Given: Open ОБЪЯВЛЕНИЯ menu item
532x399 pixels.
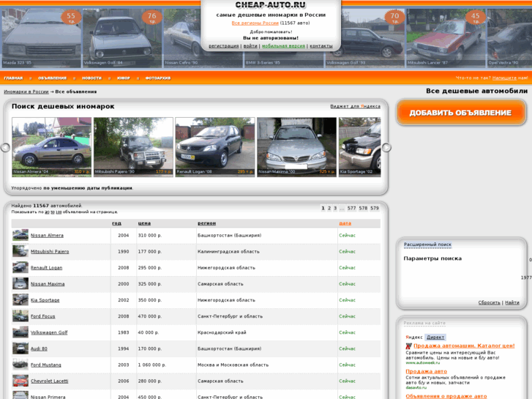Looking at the screenshot, I should click(52, 78).
